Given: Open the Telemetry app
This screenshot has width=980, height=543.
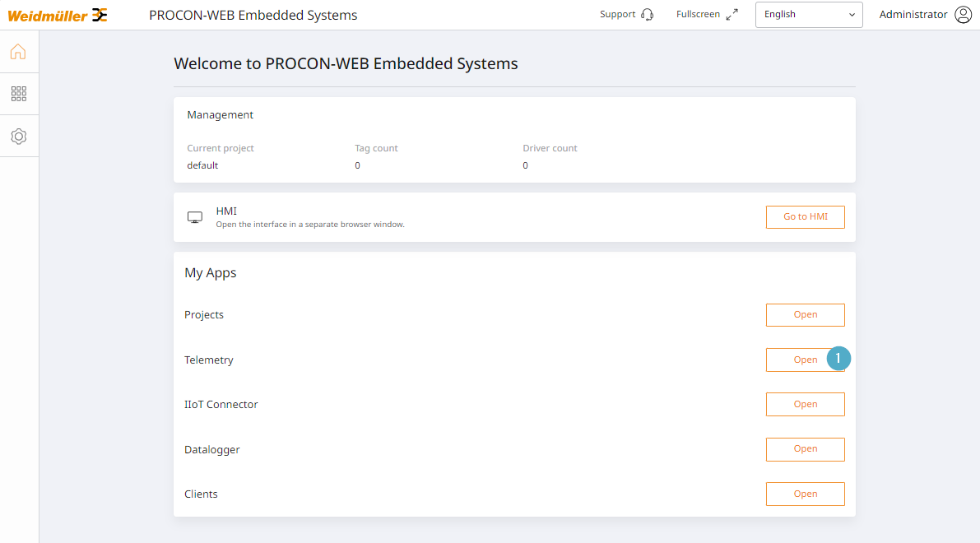Looking at the screenshot, I should (x=805, y=360).
